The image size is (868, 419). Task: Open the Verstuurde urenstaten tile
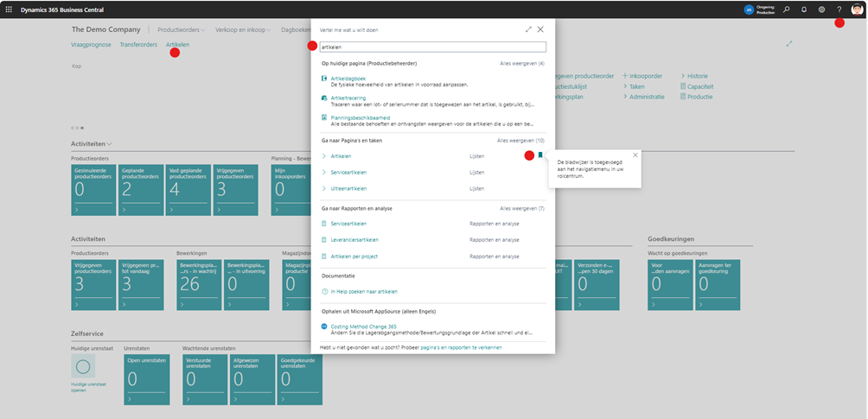click(206, 380)
